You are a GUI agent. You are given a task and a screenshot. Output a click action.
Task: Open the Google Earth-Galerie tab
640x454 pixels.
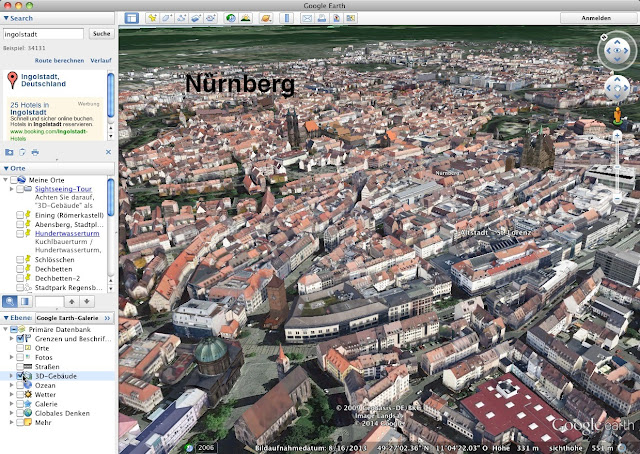point(74,318)
